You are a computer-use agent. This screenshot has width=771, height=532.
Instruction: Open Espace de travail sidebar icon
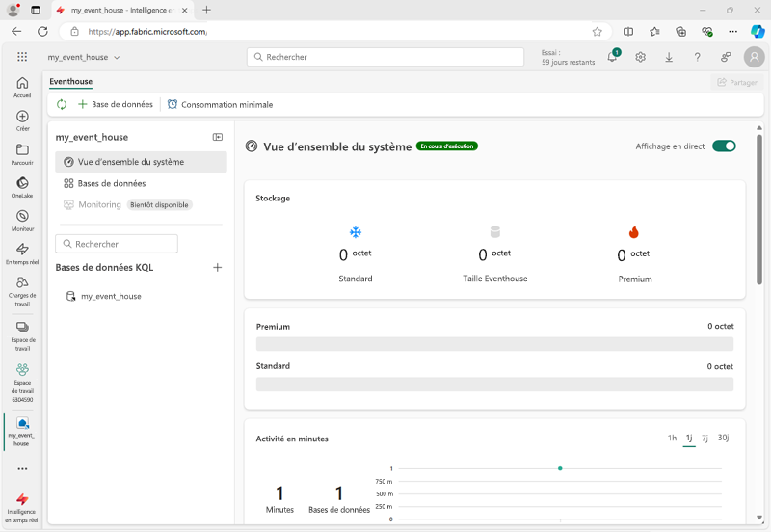[x=22, y=336]
